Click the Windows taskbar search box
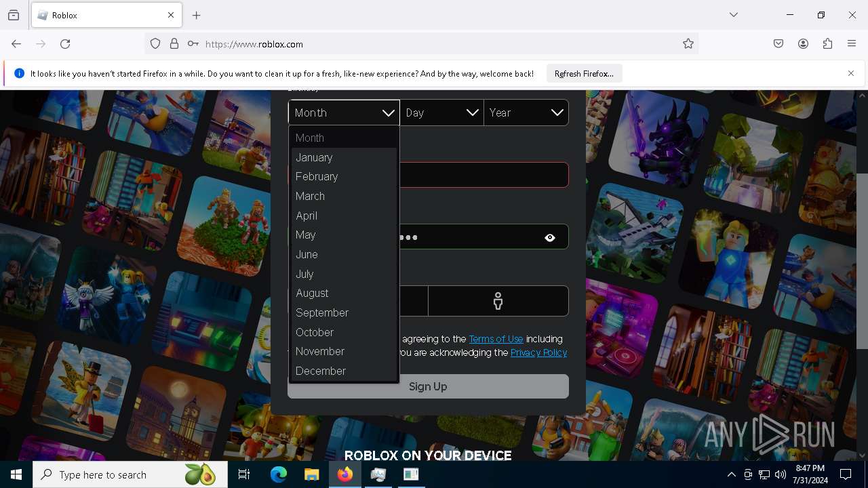868x488 pixels. pyautogui.click(x=130, y=474)
